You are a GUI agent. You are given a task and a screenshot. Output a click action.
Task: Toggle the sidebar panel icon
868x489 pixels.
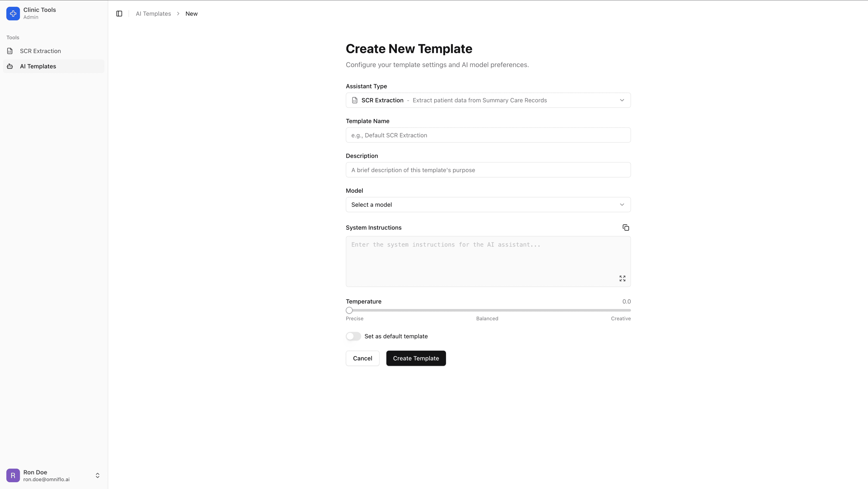click(x=119, y=14)
